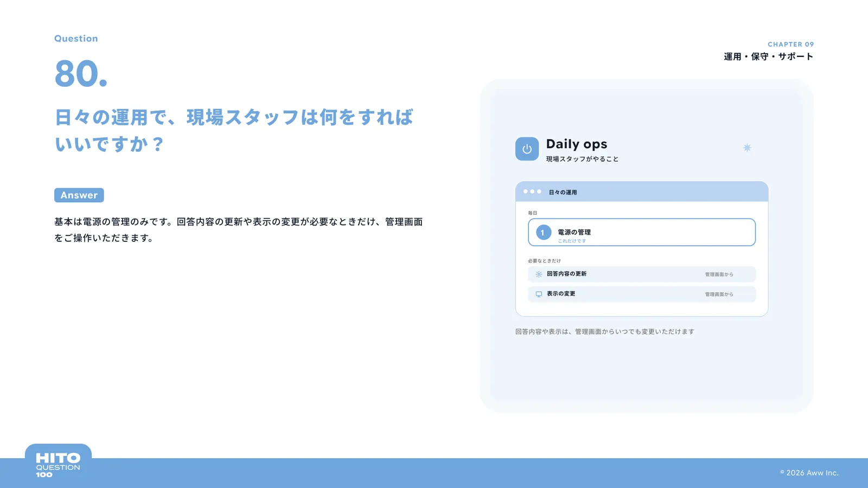Screen dimensions: 868x488
Task: Click the これだけです caption
Action: click(x=572, y=241)
